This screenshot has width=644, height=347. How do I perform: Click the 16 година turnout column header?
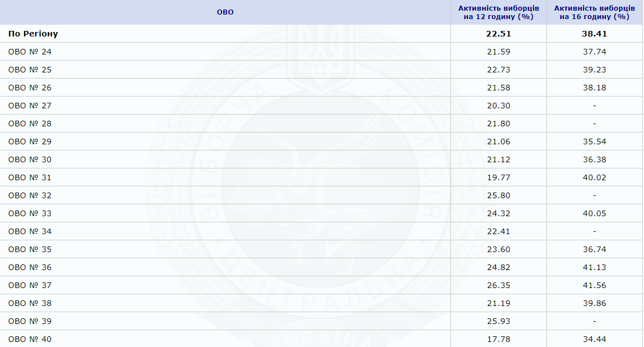594,12
